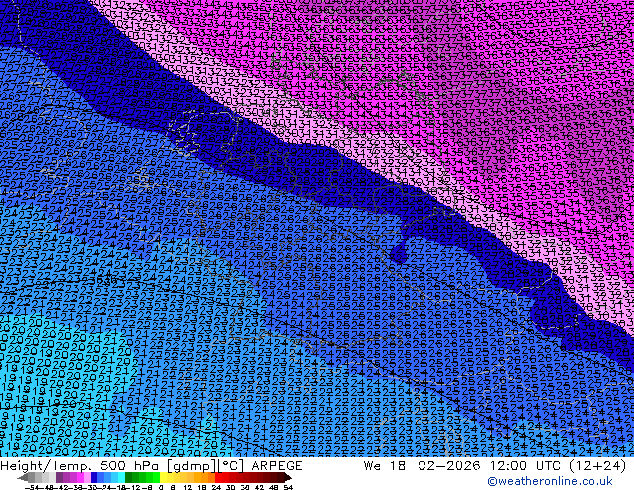634x490 pixels.
Task: Click the We 18 02-2026 forecast date text
Action: tap(421, 466)
